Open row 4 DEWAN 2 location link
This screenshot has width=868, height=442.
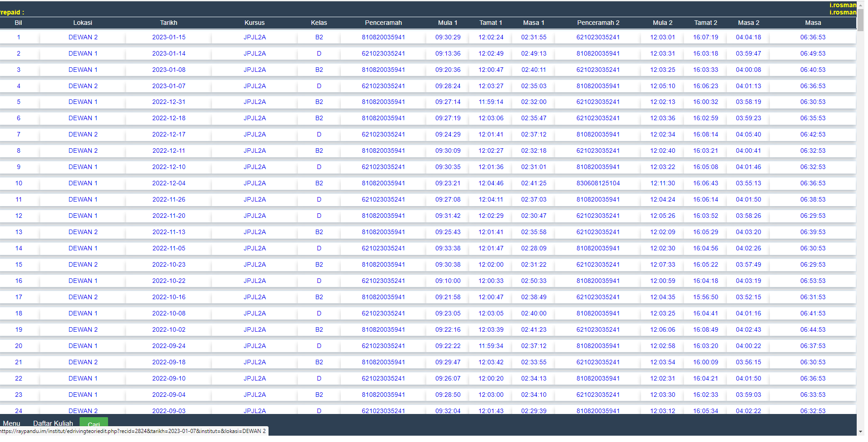83,86
